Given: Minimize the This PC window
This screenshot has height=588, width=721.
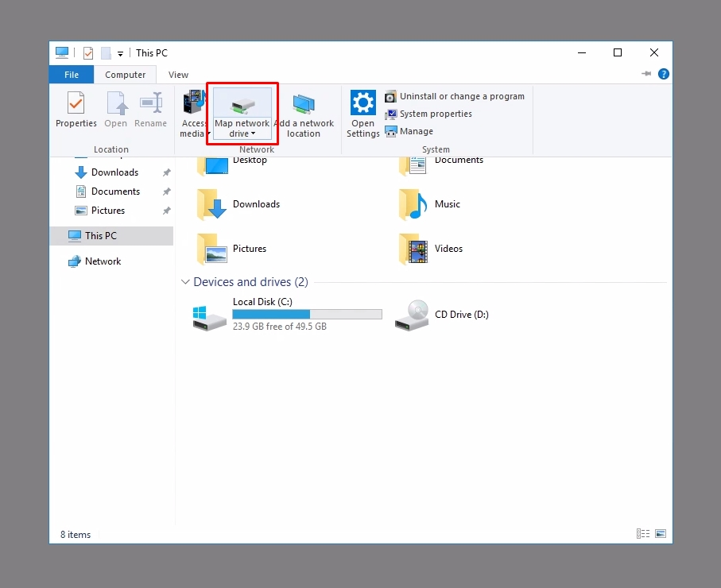Looking at the screenshot, I should [582, 53].
